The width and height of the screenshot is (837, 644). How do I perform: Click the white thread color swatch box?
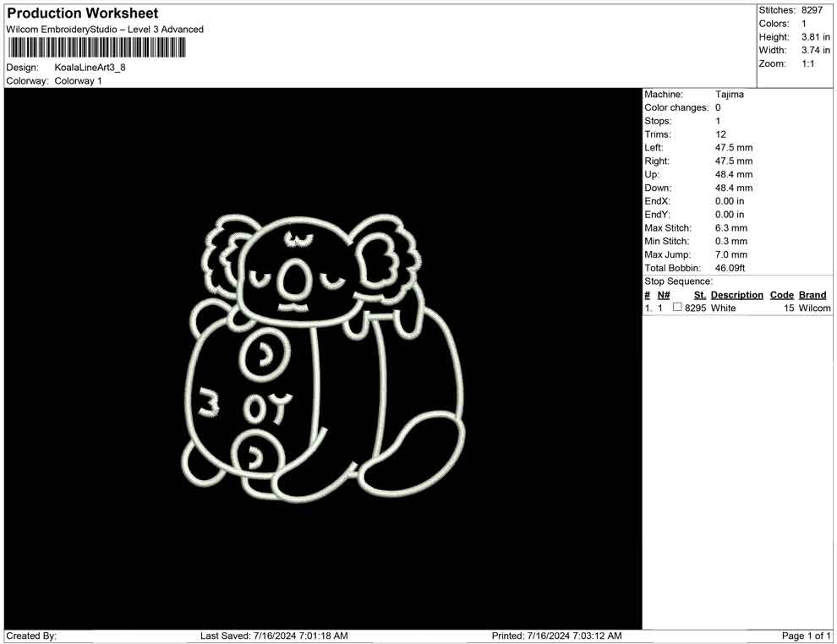coord(677,308)
